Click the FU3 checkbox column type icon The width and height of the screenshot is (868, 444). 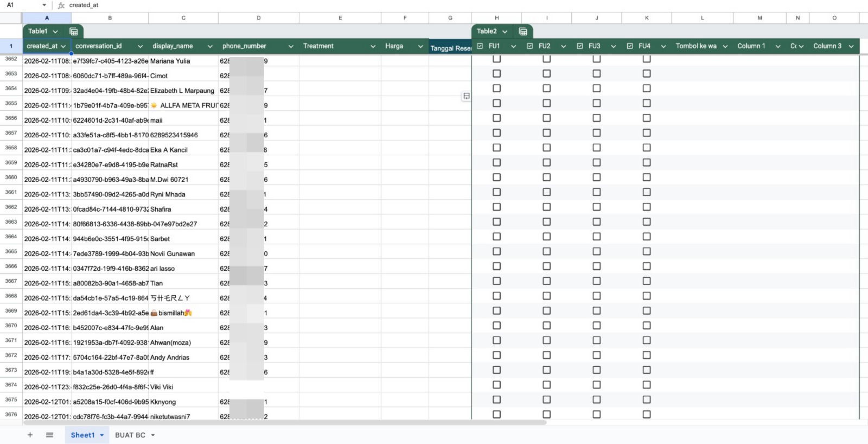(x=580, y=46)
